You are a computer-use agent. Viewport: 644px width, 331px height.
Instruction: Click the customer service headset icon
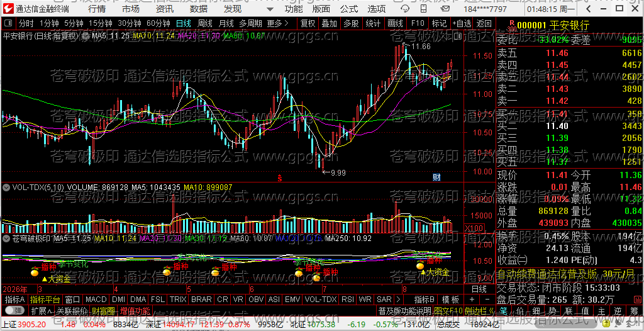(x=405, y=9)
